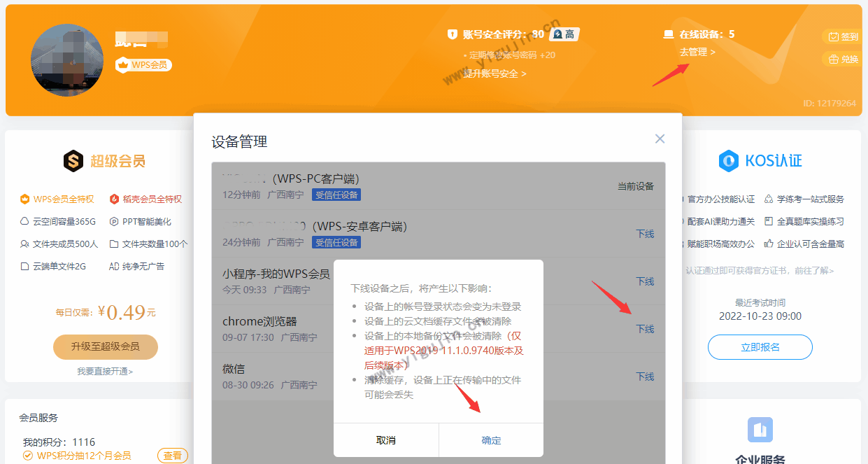Click the WPS会员 crown badge
The width and height of the screenshot is (868, 464).
(143, 65)
